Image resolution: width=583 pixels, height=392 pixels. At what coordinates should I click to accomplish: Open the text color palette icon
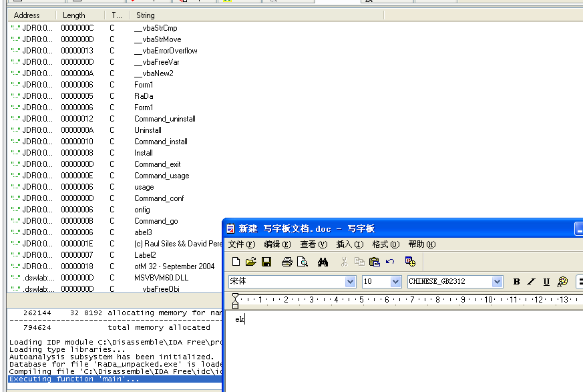point(562,282)
